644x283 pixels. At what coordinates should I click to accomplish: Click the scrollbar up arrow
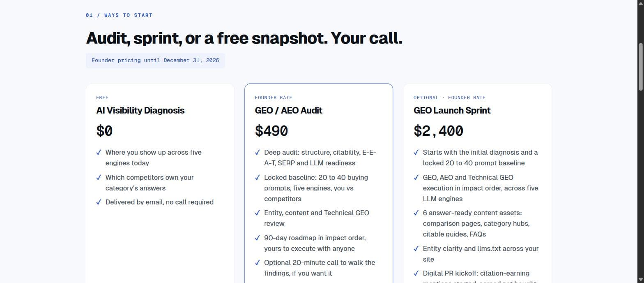point(640,3)
